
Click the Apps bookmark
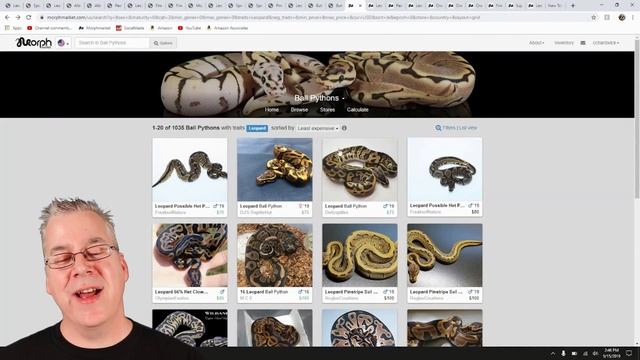[x=13, y=28]
